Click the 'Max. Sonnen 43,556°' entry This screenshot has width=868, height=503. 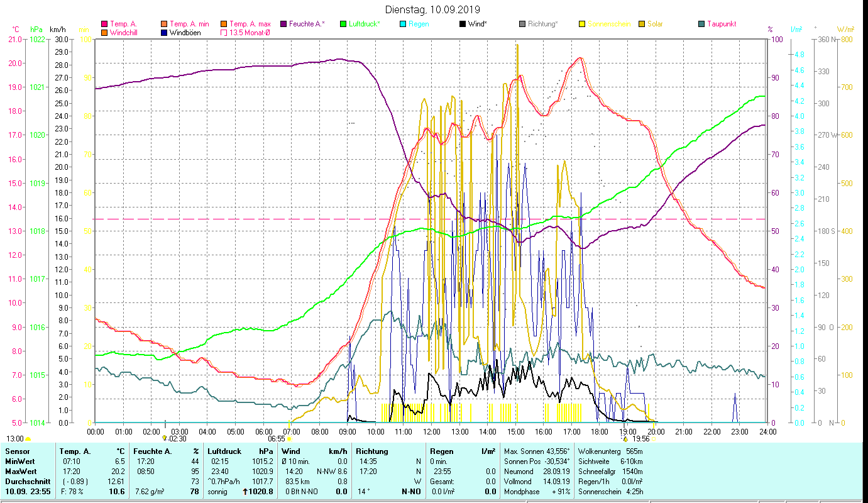[x=537, y=451]
